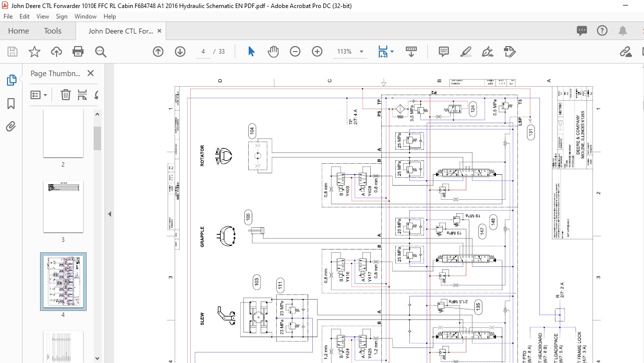The height and width of the screenshot is (363, 644).
Task: Activate the hand pan tool
Action: point(273,52)
